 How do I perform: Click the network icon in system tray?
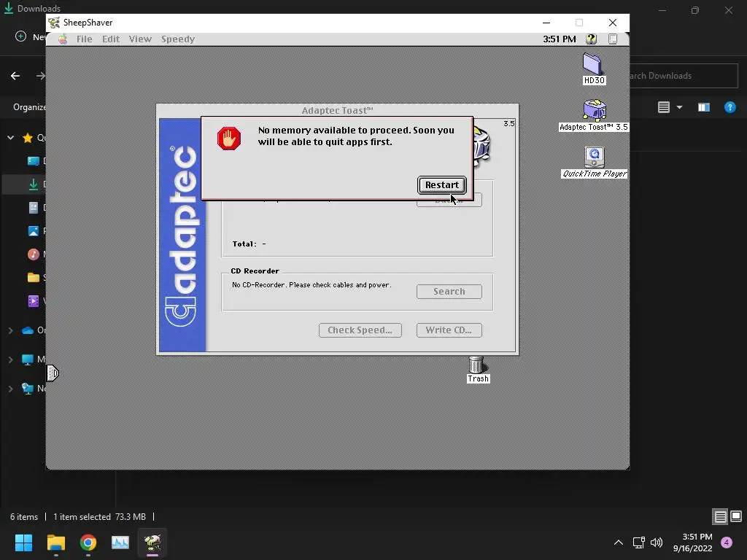tap(638, 542)
